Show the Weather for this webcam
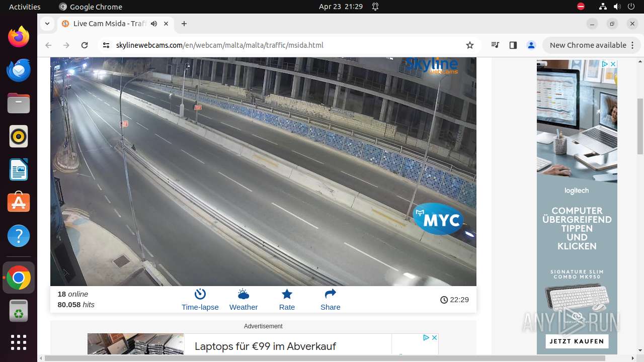The height and width of the screenshot is (362, 644). point(244,300)
